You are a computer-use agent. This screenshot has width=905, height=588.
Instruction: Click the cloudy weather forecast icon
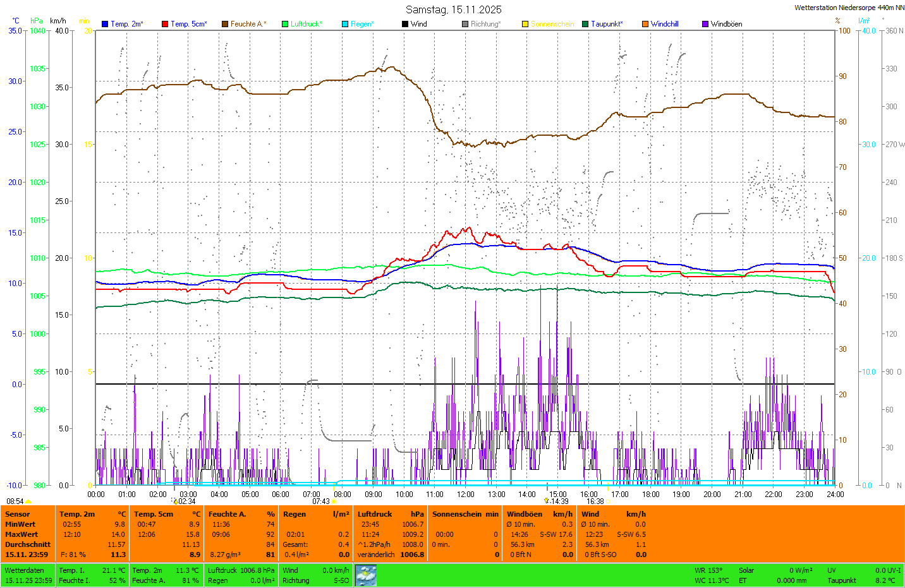coord(366,575)
